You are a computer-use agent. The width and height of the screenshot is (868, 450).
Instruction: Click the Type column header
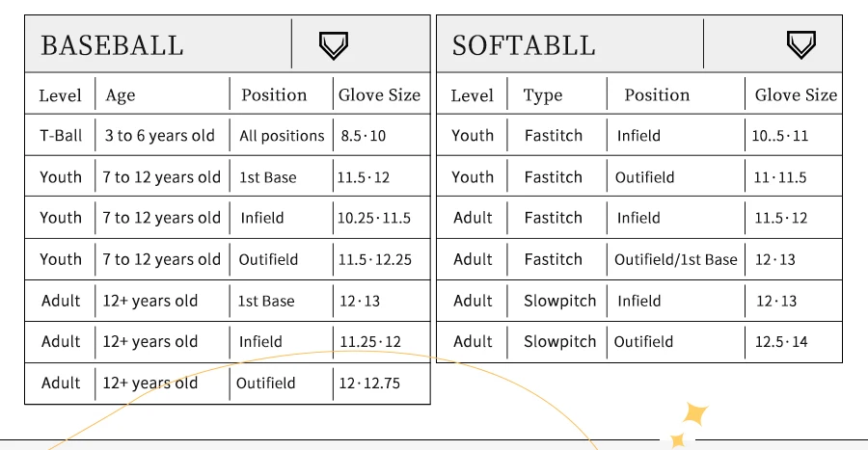[543, 95]
